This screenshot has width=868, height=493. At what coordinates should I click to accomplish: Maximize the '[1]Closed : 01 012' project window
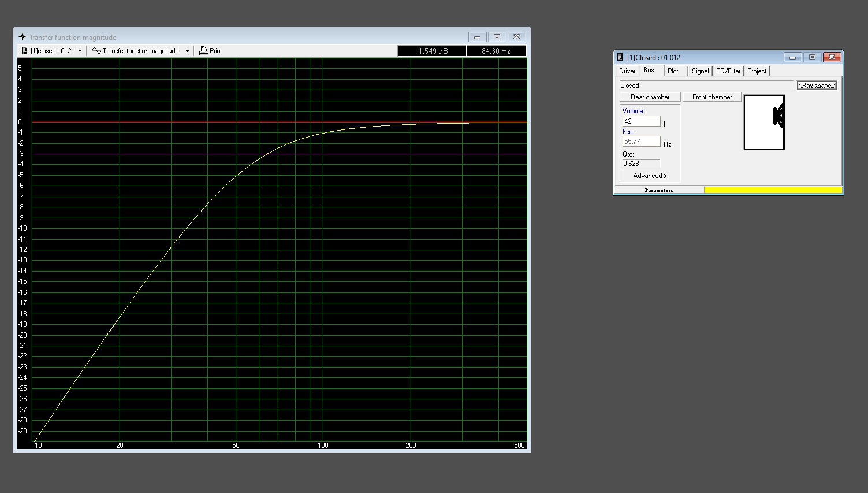click(812, 57)
